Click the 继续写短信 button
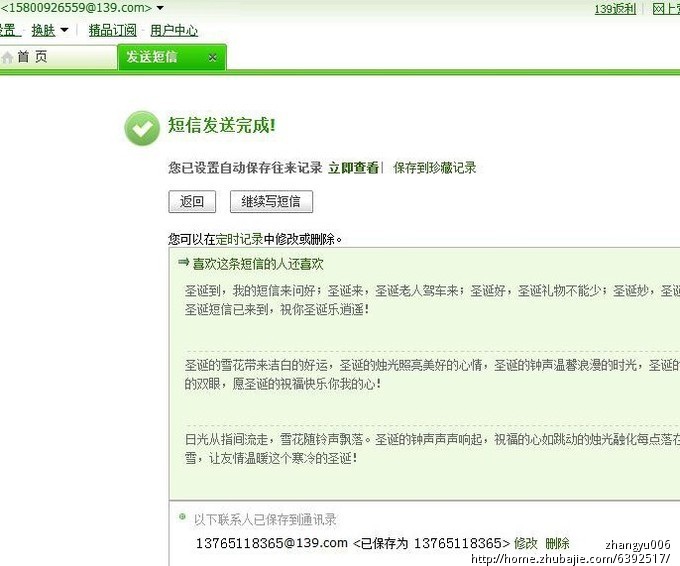The height and width of the screenshot is (566, 680). 271,201
